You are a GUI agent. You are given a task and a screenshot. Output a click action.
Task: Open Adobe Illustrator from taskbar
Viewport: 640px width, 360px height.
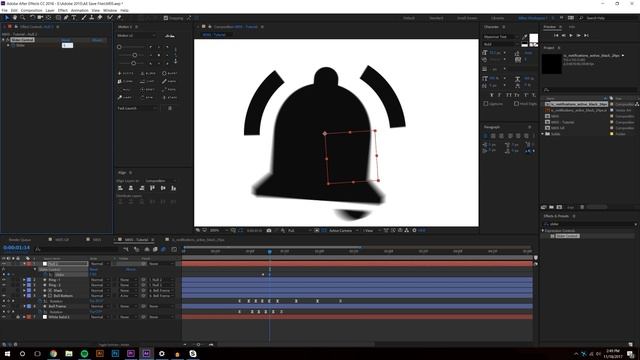coord(100,353)
